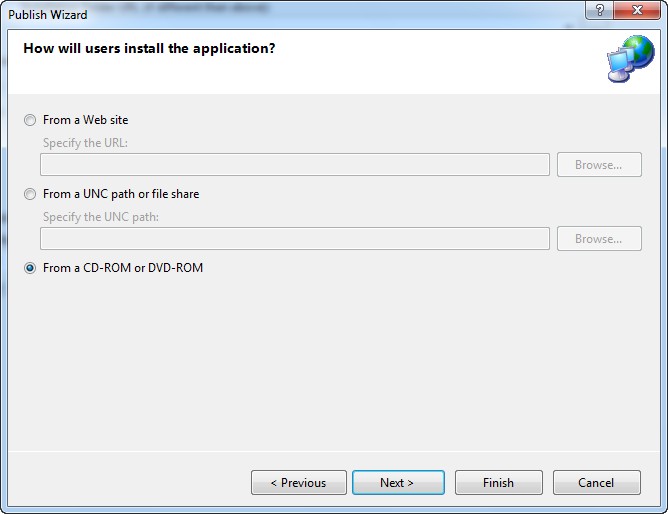
Task: Close the Publish Wizard window
Action: coord(637,10)
